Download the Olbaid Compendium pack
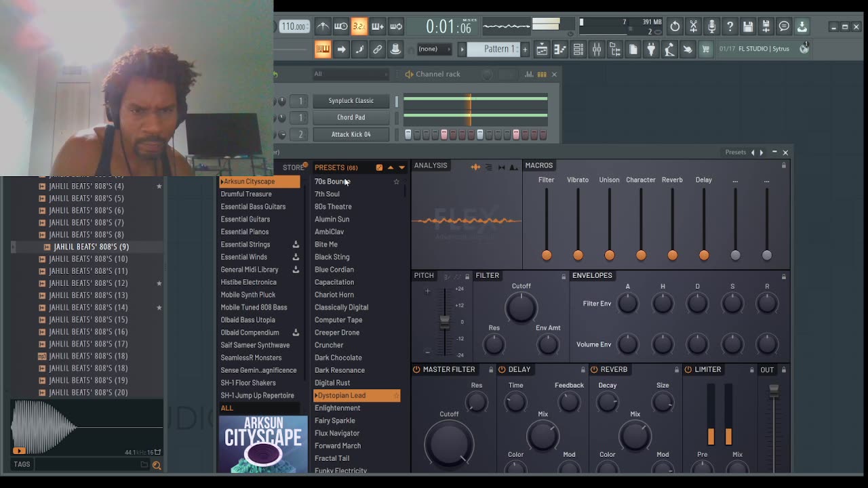Viewport: 868px width, 488px height. tap(296, 333)
